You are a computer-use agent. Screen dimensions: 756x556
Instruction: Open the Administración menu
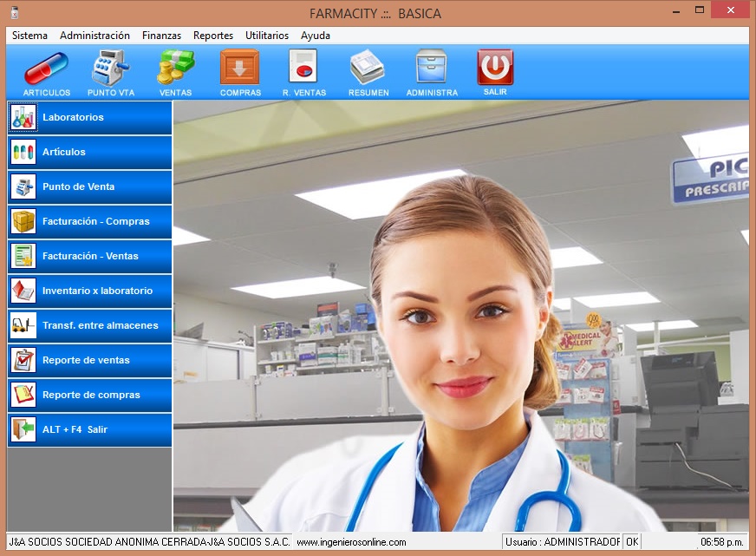(x=94, y=36)
